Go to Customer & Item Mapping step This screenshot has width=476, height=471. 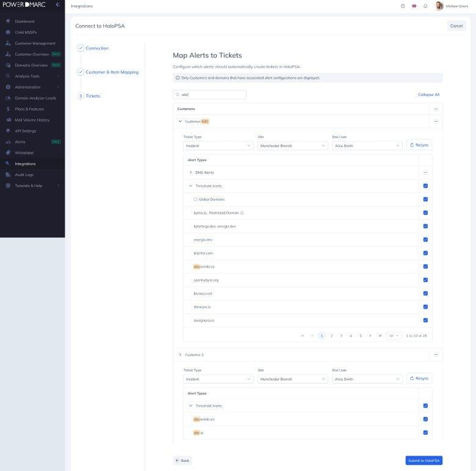(112, 72)
